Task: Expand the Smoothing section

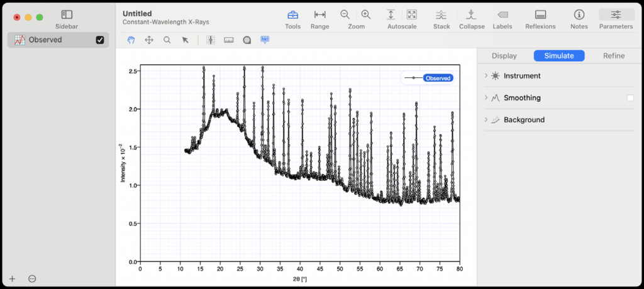Action: [x=487, y=98]
